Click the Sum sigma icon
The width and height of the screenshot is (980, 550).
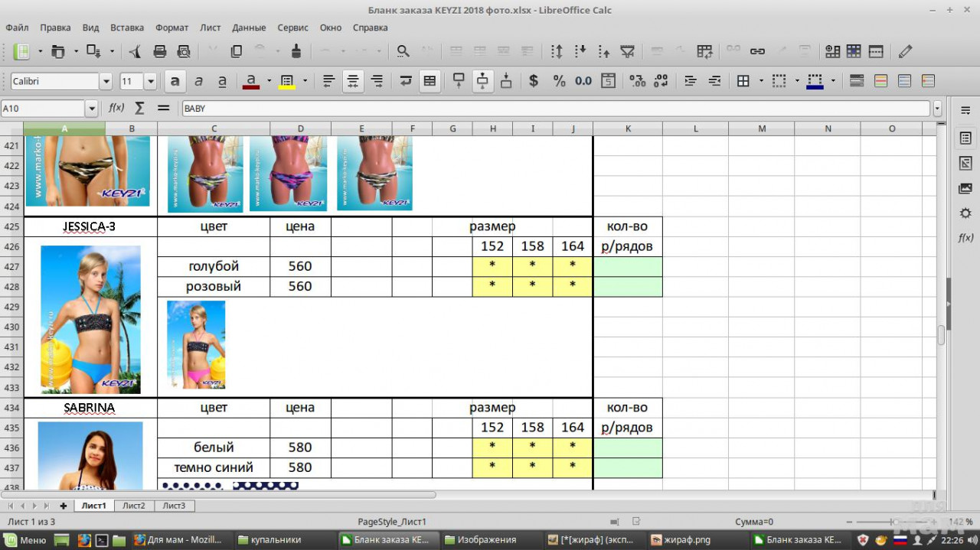coord(139,109)
